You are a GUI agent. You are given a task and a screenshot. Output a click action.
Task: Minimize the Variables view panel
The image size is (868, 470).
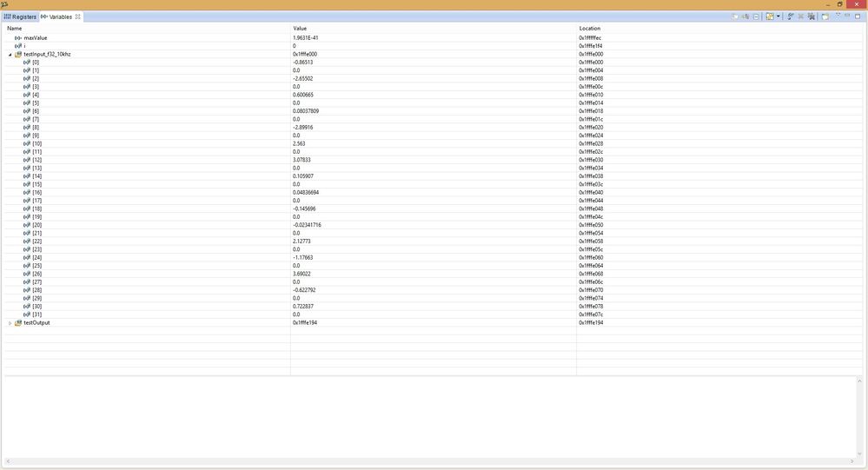(847, 16)
